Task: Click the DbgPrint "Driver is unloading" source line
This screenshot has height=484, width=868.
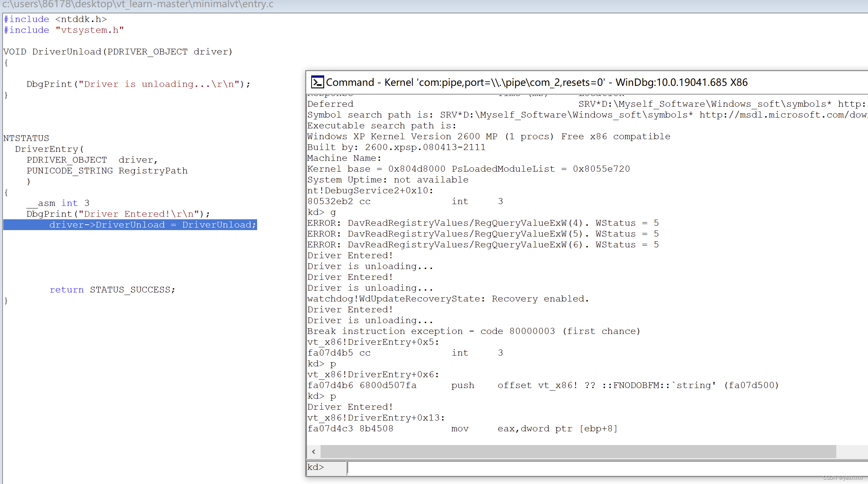Action: [x=138, y=84]
